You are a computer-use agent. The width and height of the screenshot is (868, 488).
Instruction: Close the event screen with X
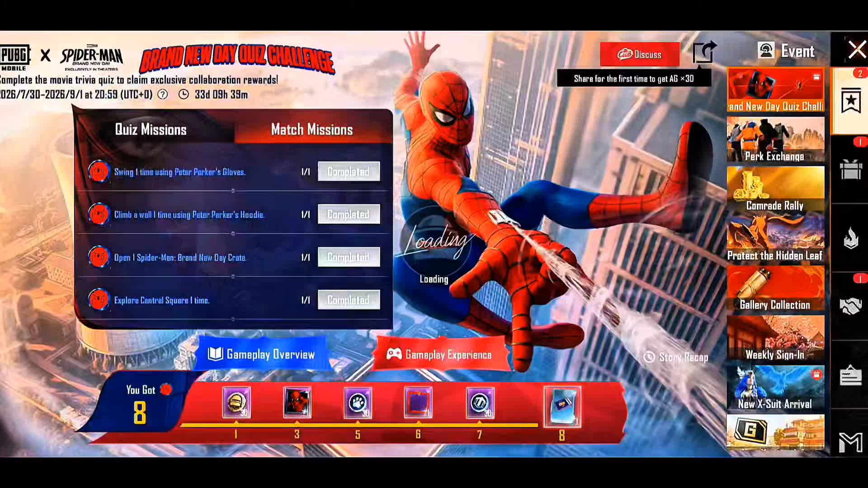(857, 50)
